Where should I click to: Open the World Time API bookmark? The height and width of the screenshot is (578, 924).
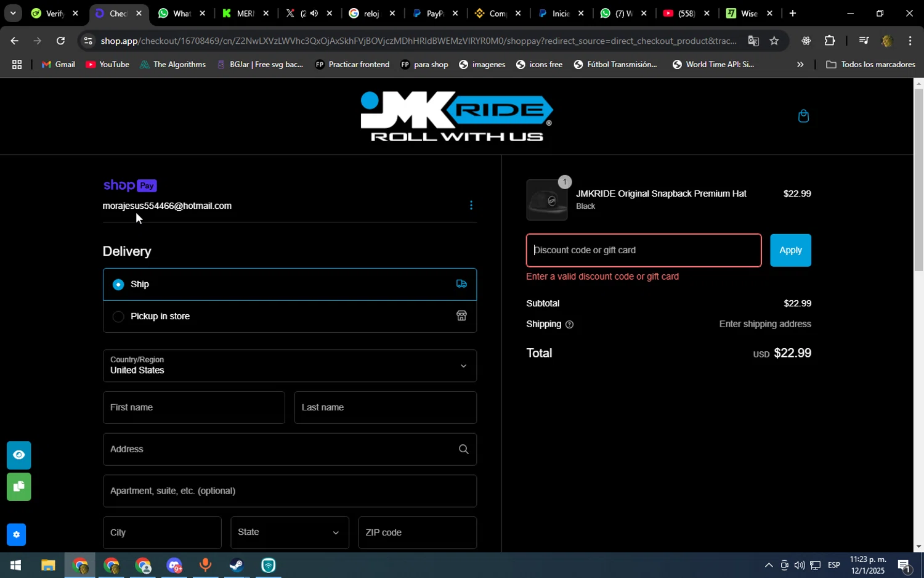point(713,65)
